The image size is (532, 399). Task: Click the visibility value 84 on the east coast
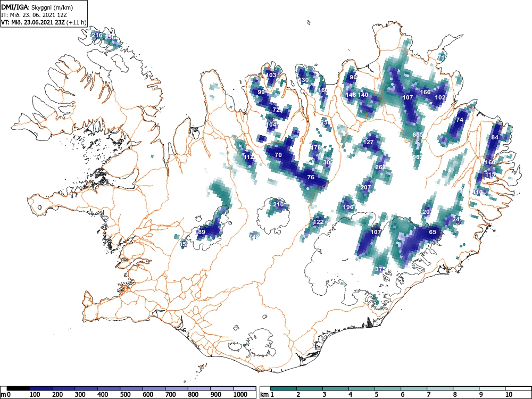495,137
